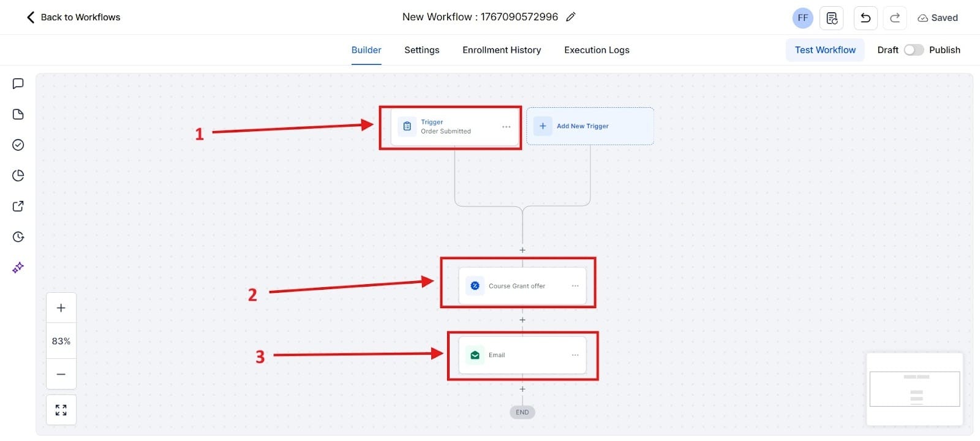The height and width of the screenshot is (441, 980).
Task: Click the END node
Action: (x=522, y=412)
